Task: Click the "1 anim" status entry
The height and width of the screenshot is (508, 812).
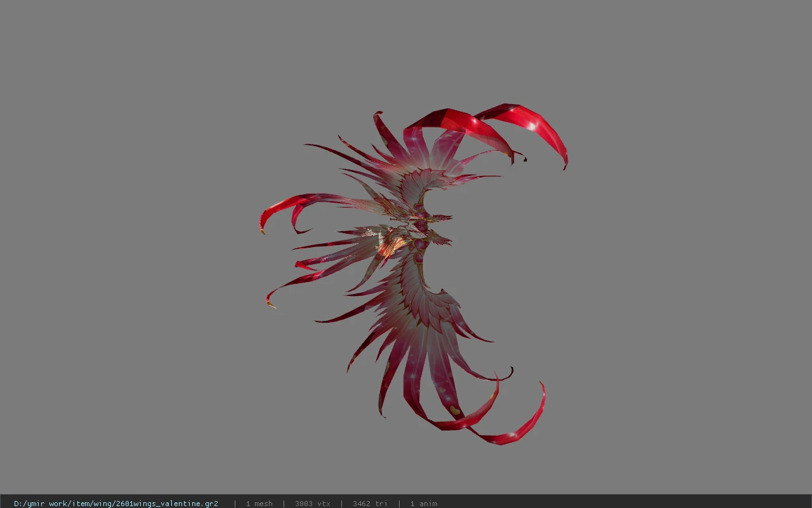Action: (424, 504)
